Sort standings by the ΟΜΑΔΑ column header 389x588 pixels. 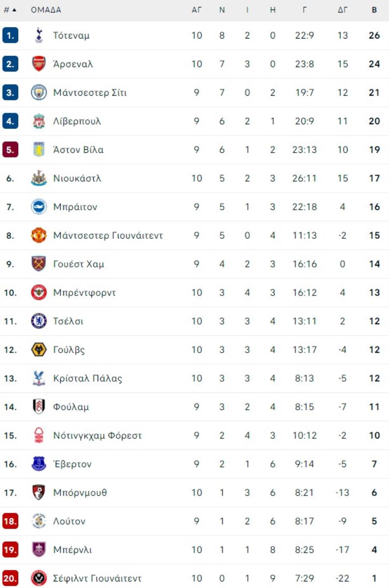pyautogui.click(x=46, y=10)
